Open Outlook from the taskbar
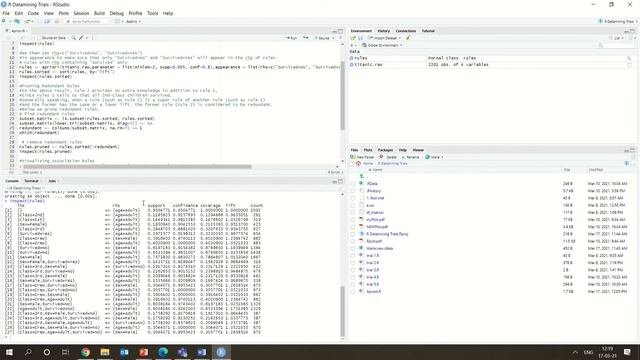 click(124, 352)
